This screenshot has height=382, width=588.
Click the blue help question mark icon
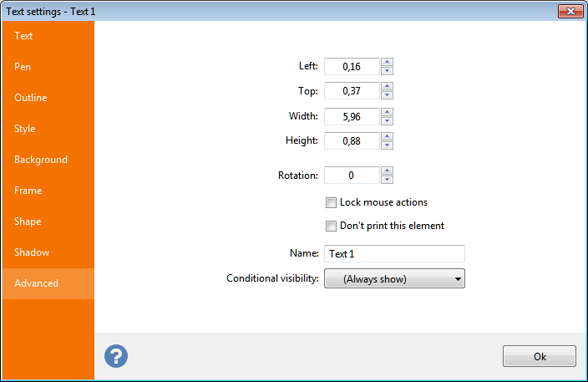pos(115,356)
